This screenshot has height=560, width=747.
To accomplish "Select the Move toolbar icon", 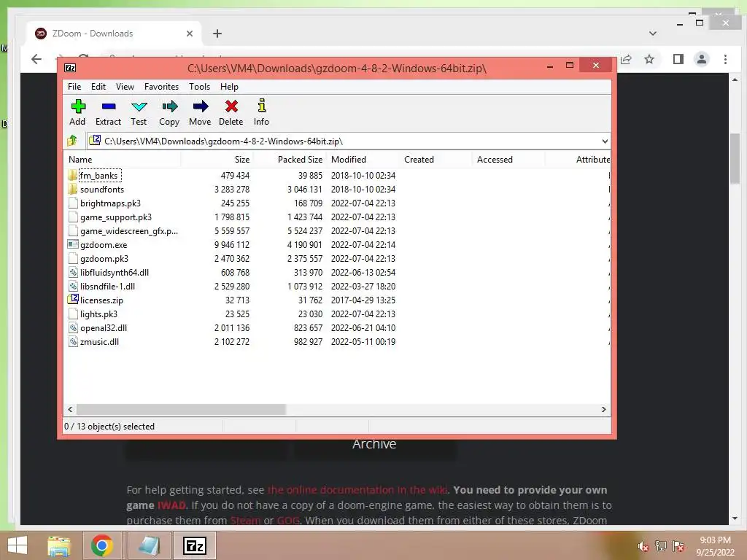I will (x=200, y=112).
